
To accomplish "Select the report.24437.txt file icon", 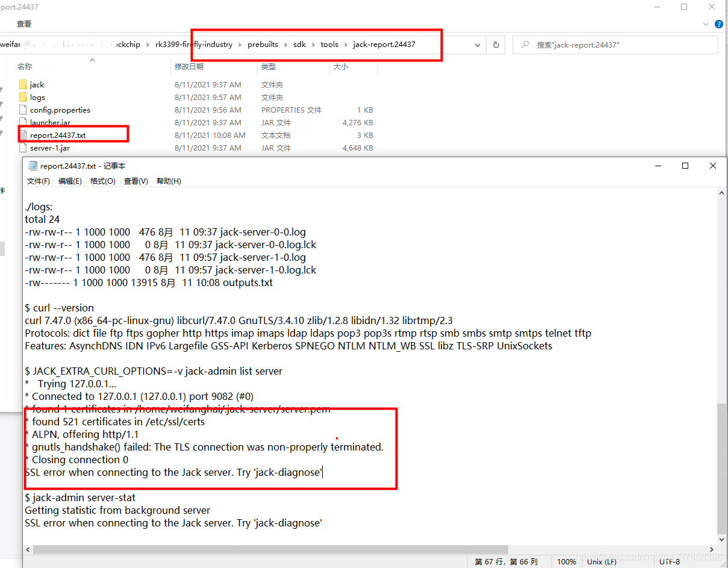I will pos(24,135).
